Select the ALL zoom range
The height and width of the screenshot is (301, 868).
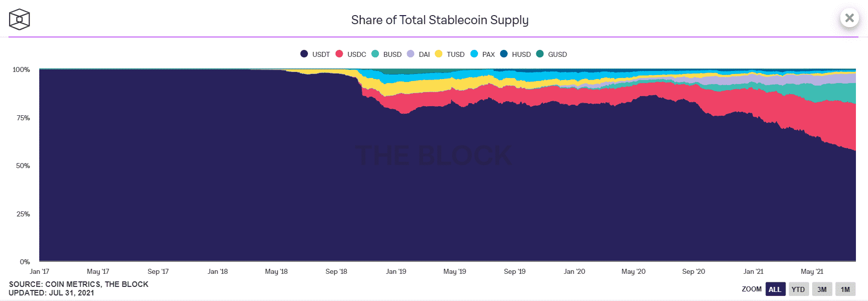pyautogui.click(x=775, y=289)
